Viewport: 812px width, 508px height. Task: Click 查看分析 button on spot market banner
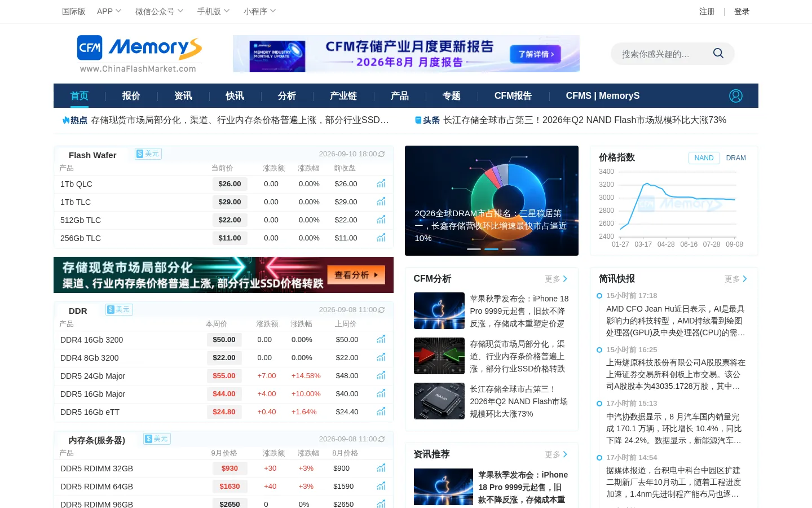click(356, 275)
